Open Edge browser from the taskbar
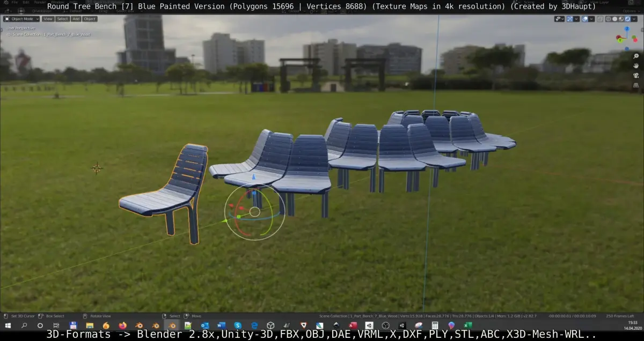 (254, 325)
